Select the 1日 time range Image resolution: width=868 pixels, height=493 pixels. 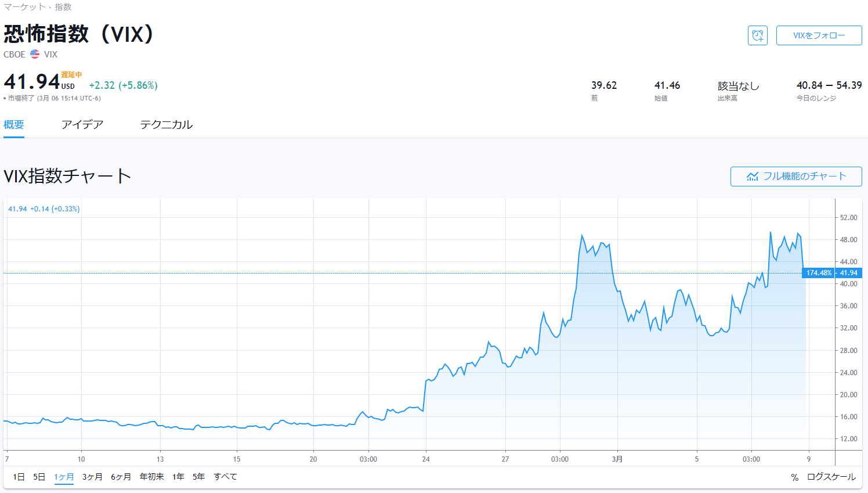19,477
